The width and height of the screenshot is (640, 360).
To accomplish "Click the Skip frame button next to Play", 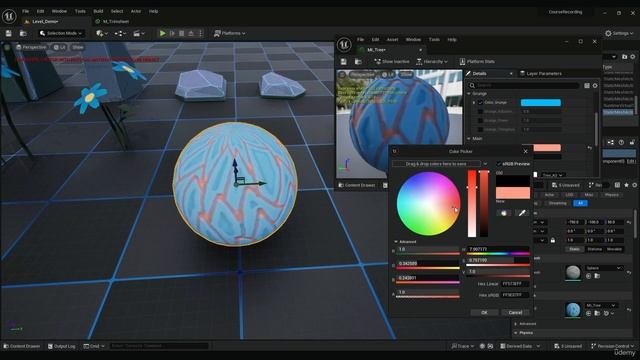I will [x=172, y=33].
